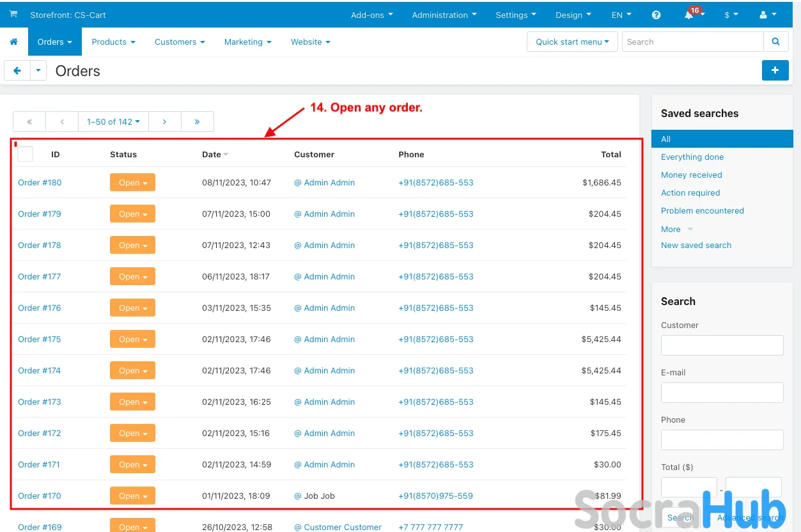Click the search magnifier button

tap(775, 42)
